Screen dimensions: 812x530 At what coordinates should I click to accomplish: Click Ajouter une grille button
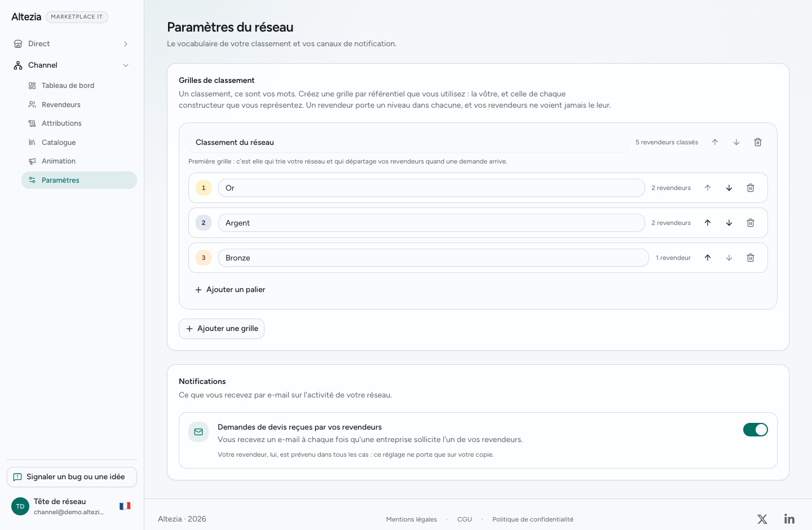[222, 329]
